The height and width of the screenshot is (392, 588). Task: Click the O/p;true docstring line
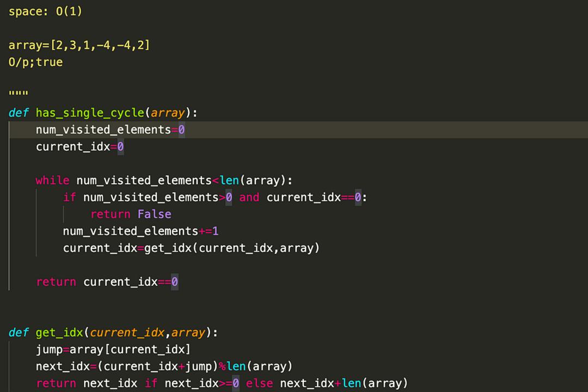point(35,62)
